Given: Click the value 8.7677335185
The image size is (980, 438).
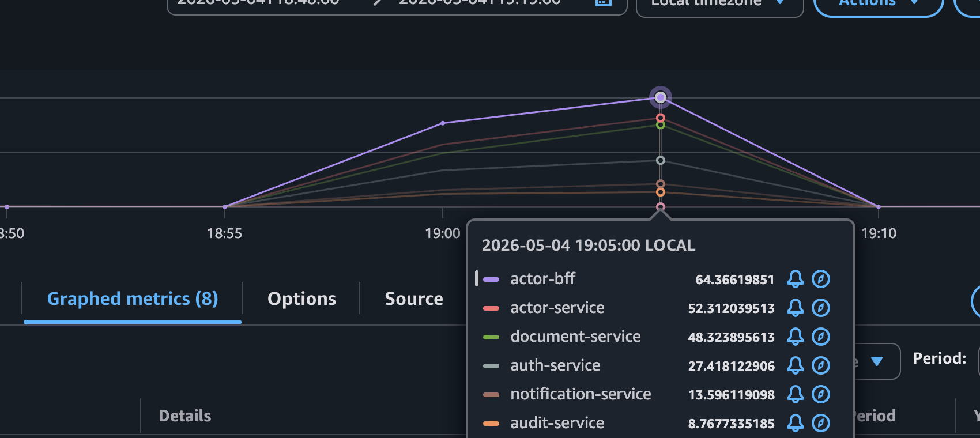Looking at the screenshot, I should click(731, 424).
